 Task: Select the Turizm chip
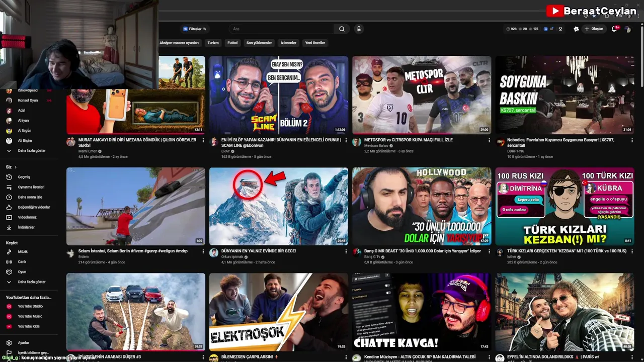(213, 43)
